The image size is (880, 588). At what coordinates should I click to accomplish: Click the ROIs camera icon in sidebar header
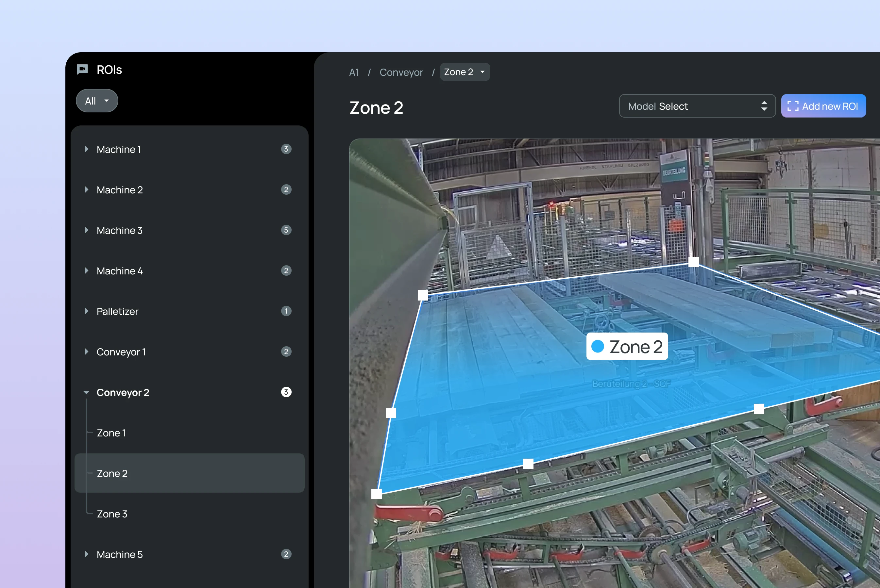(82, 69)
